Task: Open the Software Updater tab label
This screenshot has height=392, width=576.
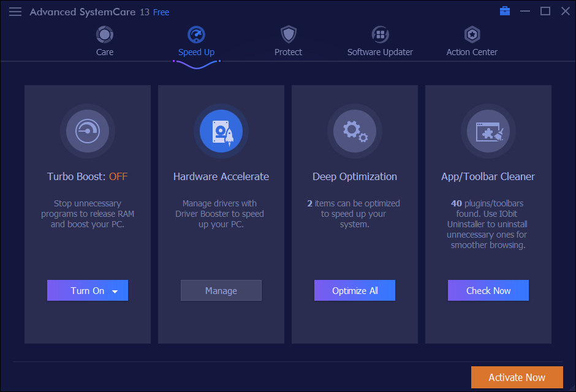Action: [380, 52]
